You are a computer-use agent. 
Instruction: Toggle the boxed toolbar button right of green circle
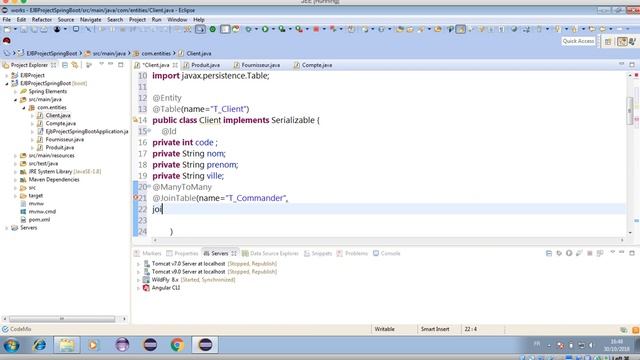(225, 29)
